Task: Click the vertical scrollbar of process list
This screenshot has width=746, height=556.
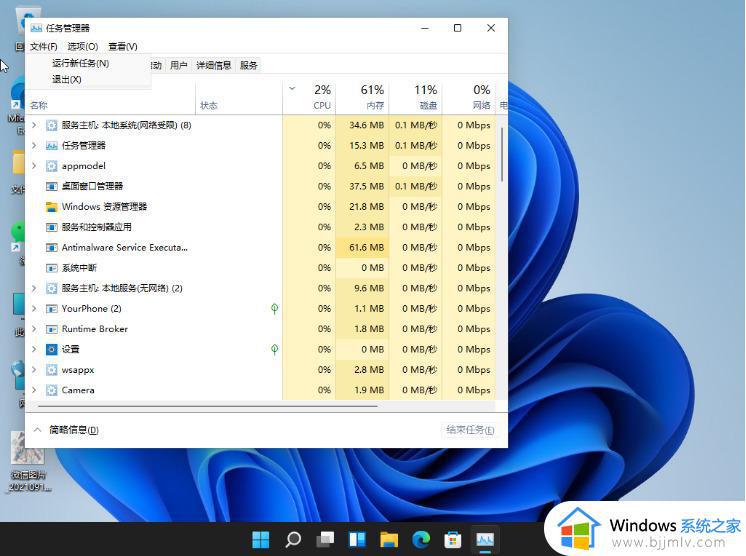Action: tap(502, 153)
